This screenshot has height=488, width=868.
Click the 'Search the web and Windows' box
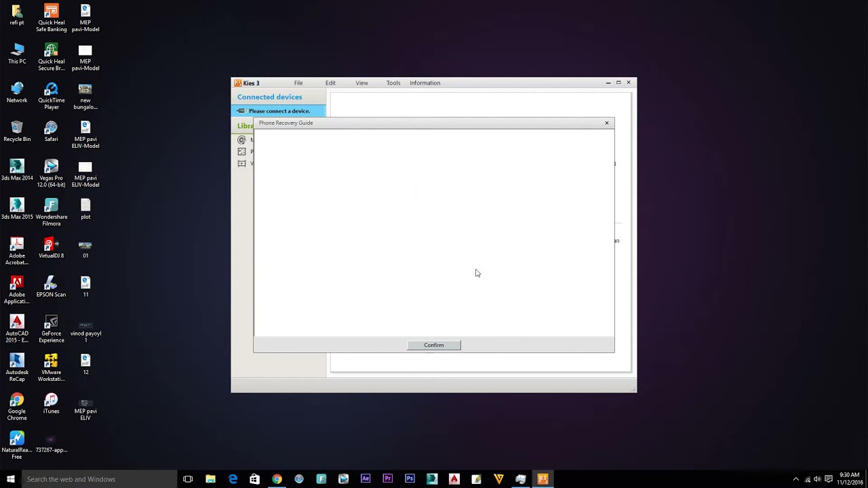click(99, 479)
